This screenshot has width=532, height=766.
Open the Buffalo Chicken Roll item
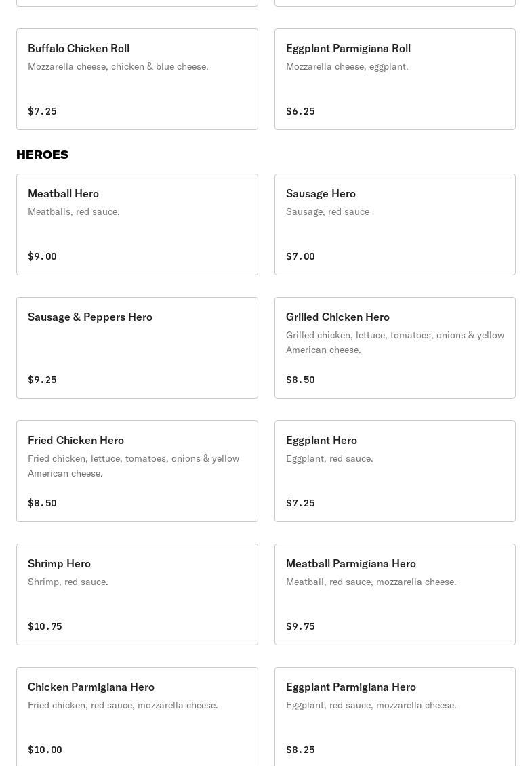click(137, 79)
